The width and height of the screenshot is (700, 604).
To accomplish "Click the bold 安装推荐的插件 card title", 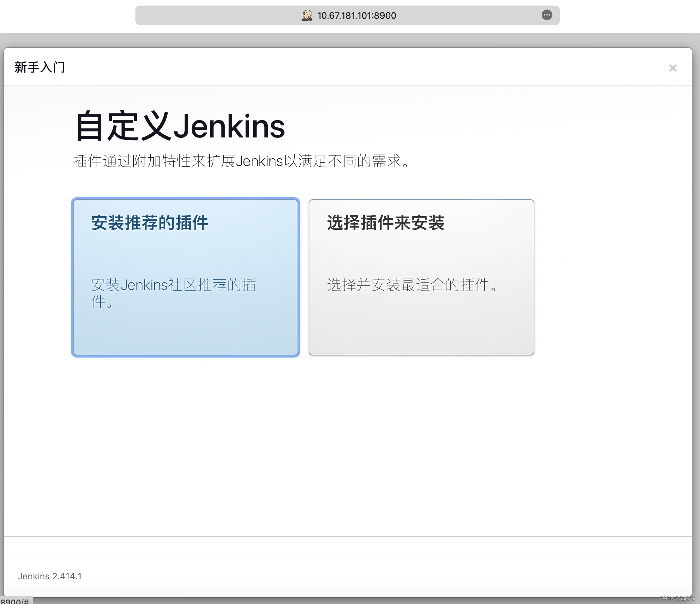I will click(x=150, y=223).
